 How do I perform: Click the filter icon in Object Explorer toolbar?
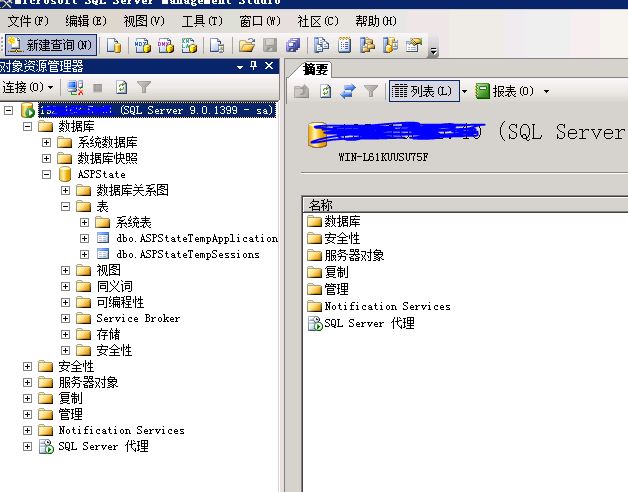144,89
